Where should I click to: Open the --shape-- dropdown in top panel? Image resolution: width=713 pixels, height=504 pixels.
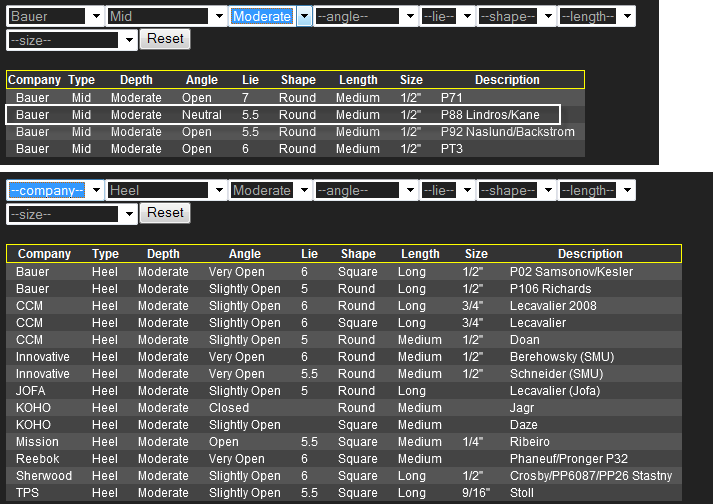tap(517, 16)
